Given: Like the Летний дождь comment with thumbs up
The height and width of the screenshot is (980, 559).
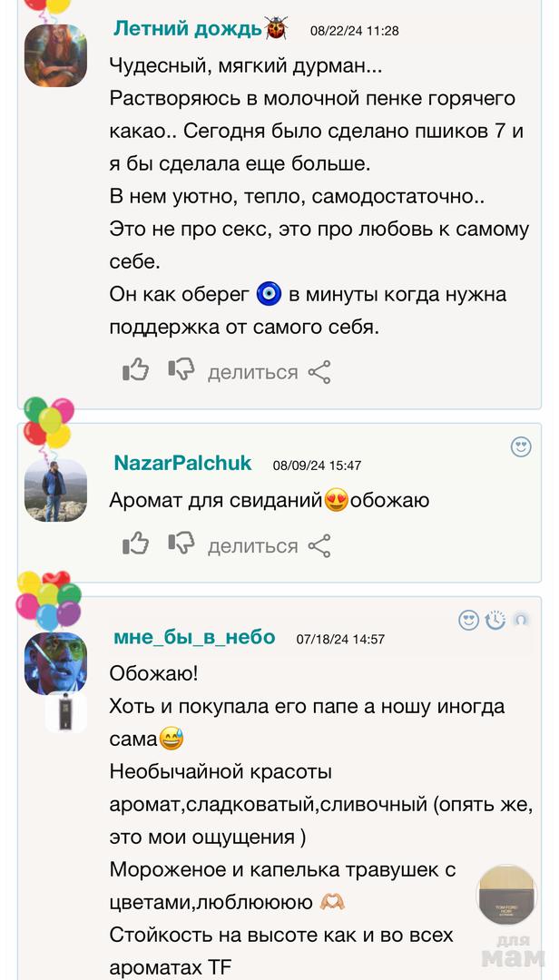Looking at the screenshot, I should (135, 370).
